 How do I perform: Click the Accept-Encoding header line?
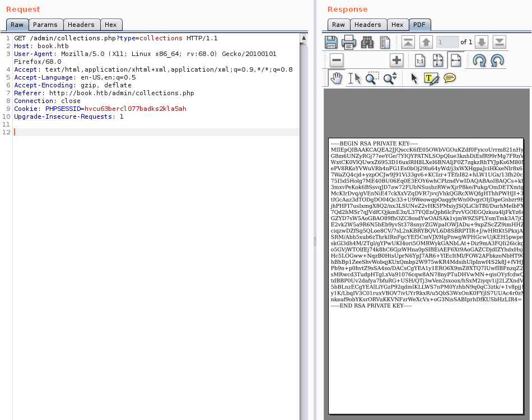[73, 85]
